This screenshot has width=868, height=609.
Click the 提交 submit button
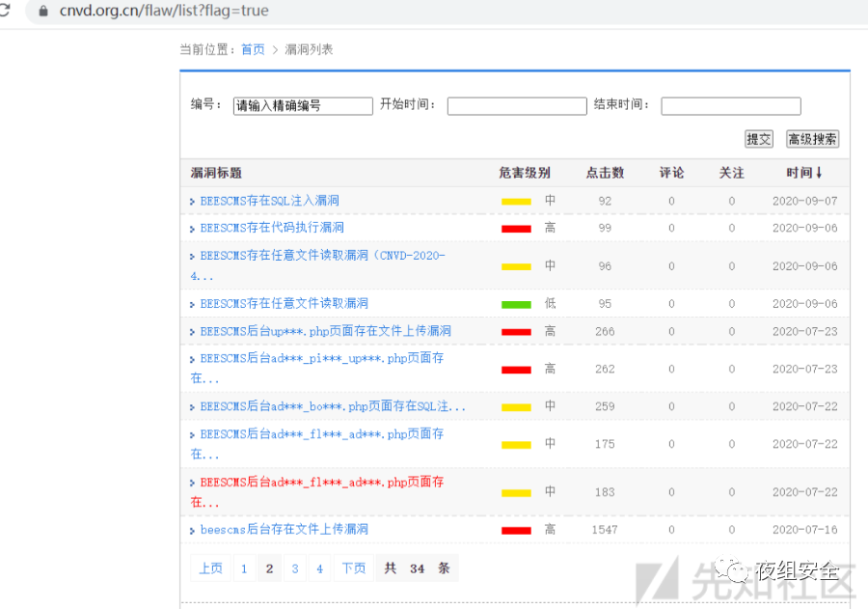point(759,139)
